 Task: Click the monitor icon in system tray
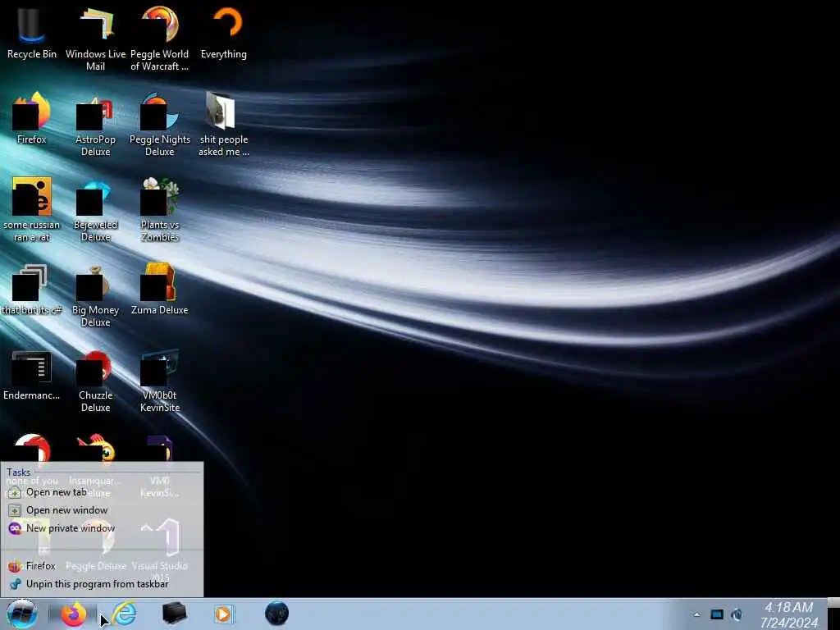point(717,615)
